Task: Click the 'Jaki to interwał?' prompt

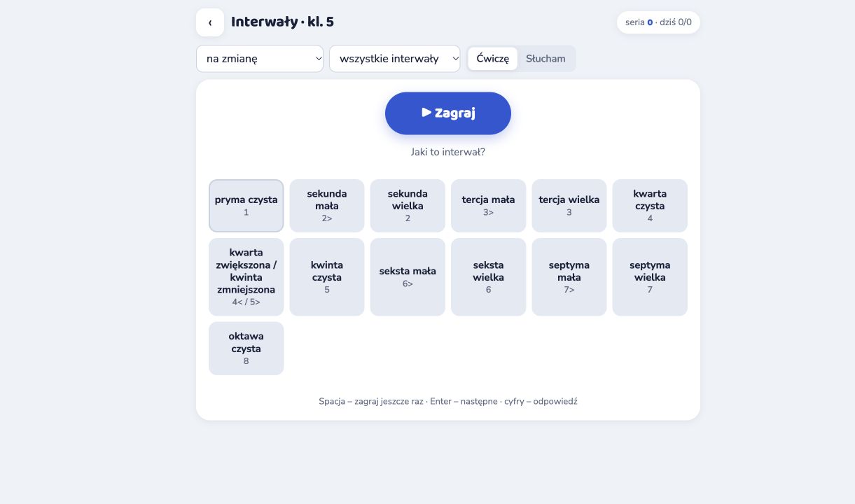Action: tap(448, 152)
